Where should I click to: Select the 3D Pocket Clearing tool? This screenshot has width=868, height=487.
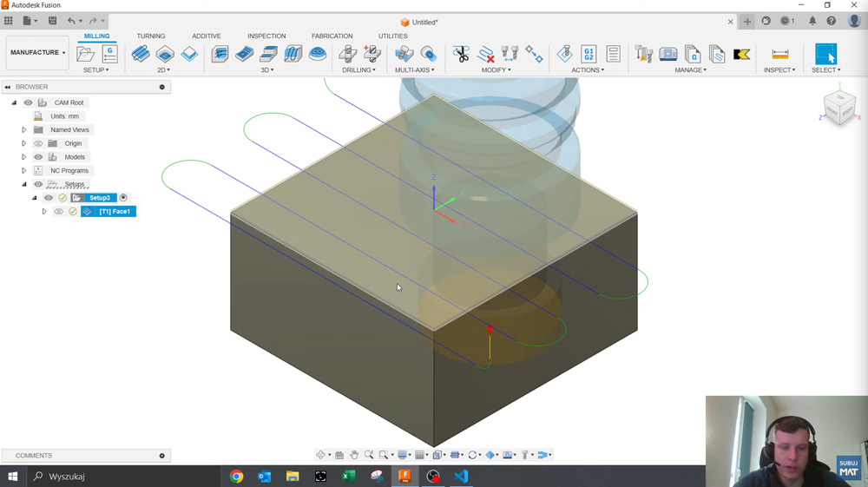click(x=244, y=54)
